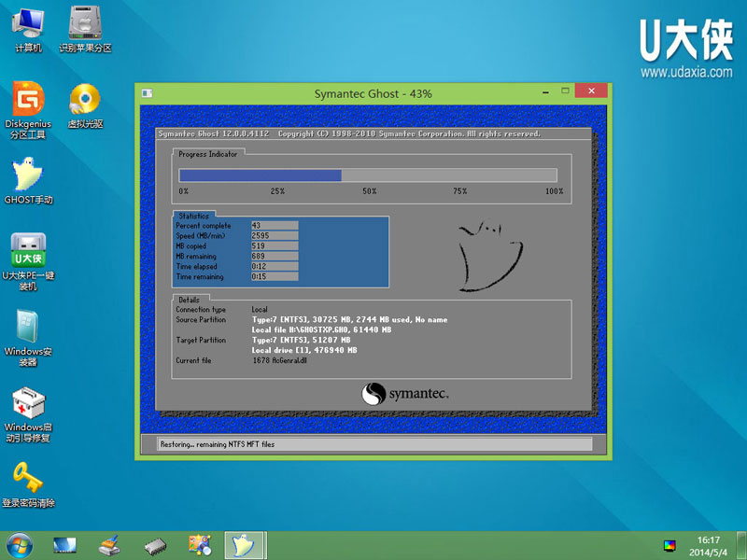Open the disk cleanup brush taskbar tool
747x560 pixels.
[x=109, y=545]
